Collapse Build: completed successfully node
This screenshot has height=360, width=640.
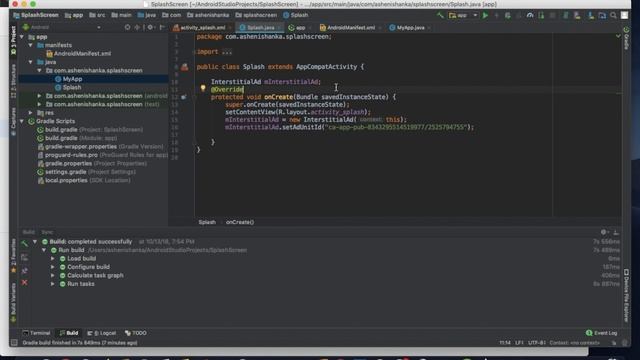35,242
